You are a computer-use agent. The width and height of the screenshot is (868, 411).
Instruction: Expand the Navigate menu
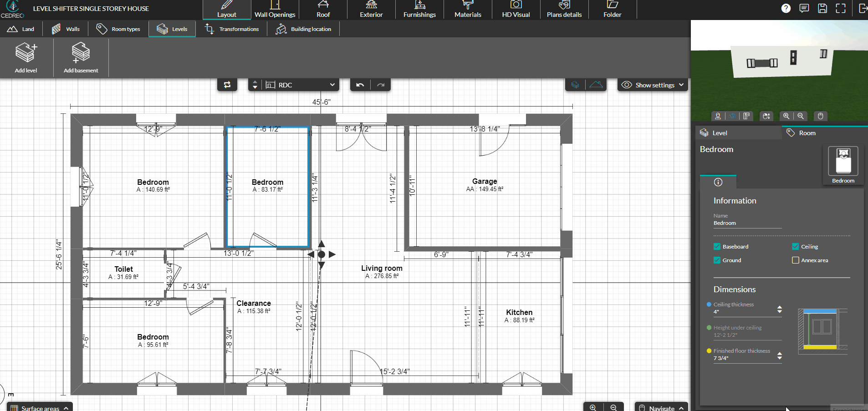[x=661, y=408]
